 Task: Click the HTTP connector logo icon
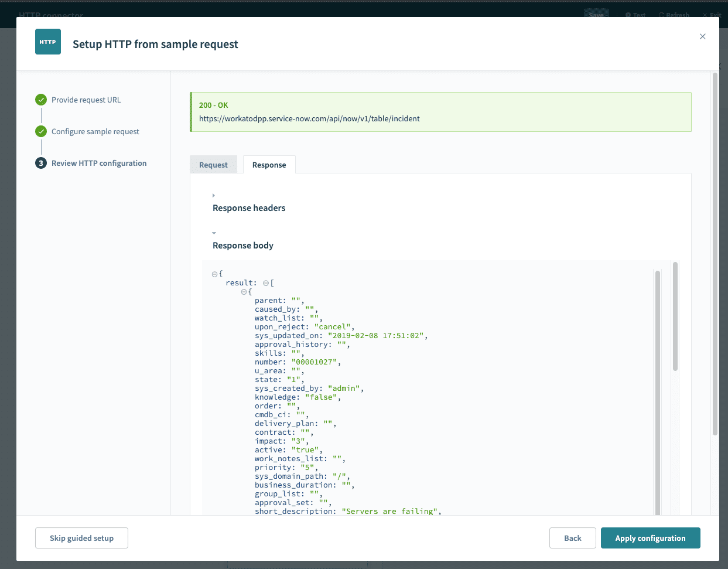pyautogui.click(x=47, y=42)
